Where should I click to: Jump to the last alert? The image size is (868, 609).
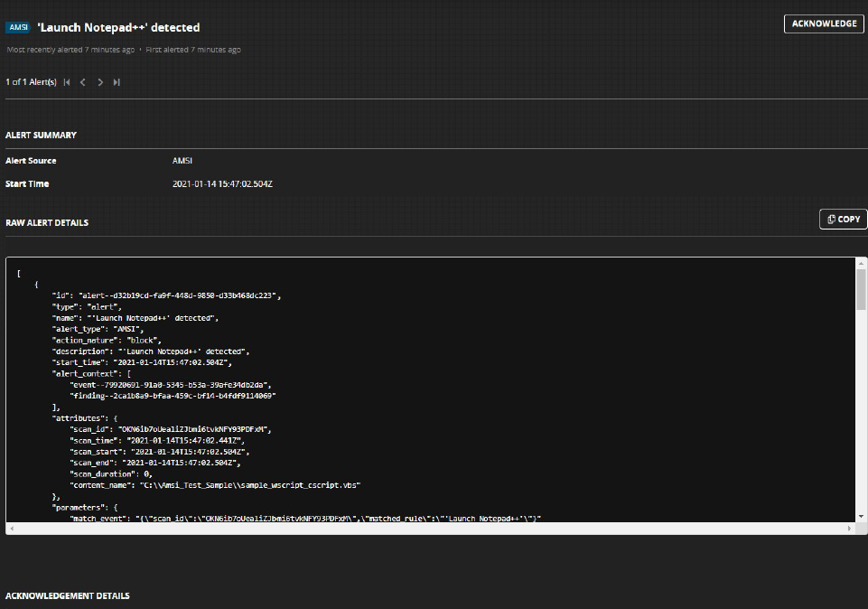tap(117, 82)
